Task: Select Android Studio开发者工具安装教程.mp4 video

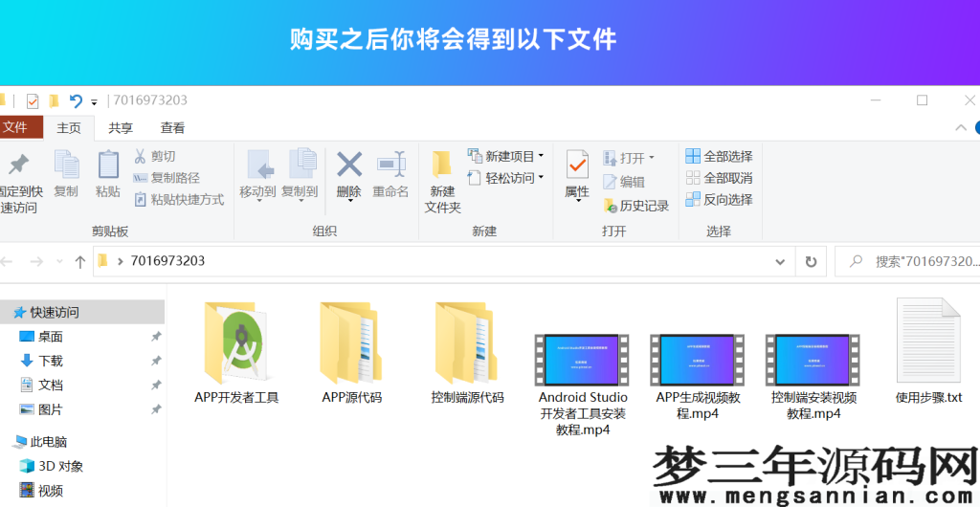Action: pyautogui.click(x=583, y=384)
